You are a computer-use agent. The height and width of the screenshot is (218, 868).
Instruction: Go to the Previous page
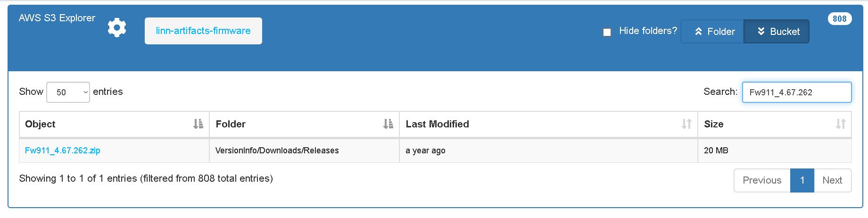(x=762, y=180)
